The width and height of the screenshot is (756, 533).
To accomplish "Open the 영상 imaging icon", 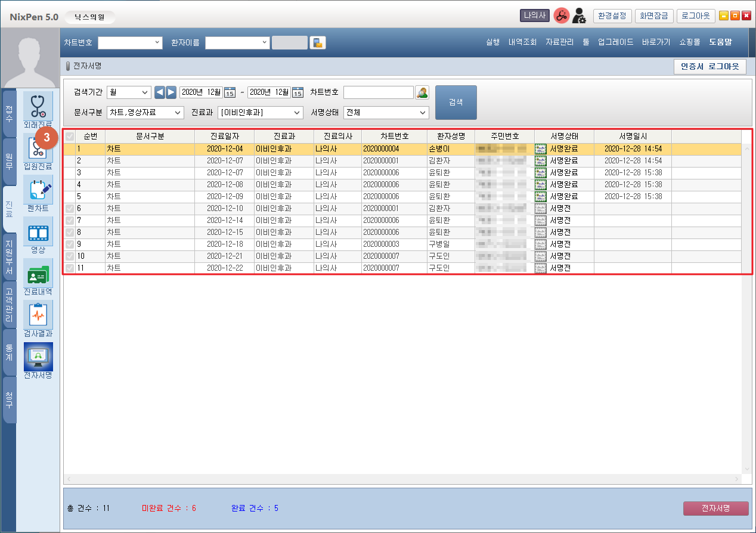I will click(38, 232).
